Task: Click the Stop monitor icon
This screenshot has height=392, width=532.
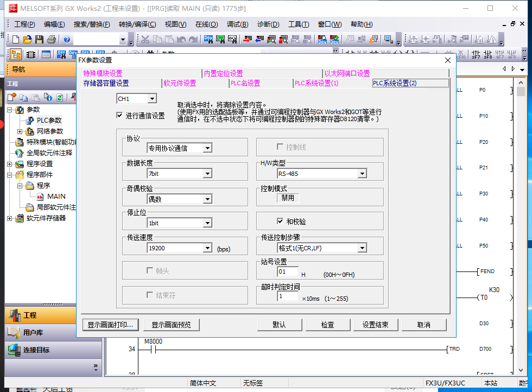Action: pyautogui.click(x=283, y=40)
